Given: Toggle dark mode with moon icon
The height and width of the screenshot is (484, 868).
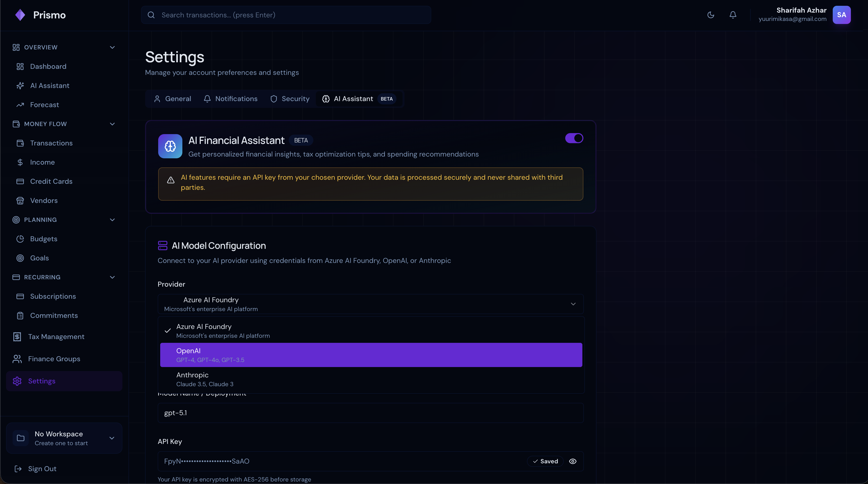Looking at the screenshot, I should [x=711, y=15].
